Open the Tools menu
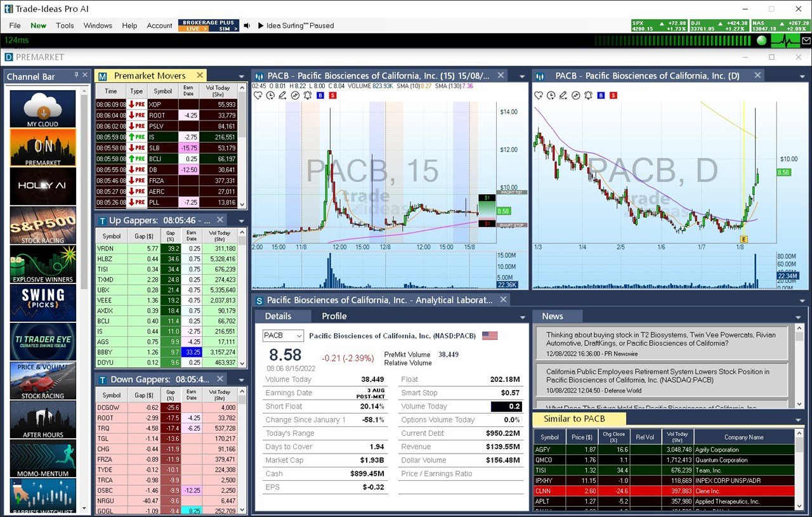 click(65, 26)
